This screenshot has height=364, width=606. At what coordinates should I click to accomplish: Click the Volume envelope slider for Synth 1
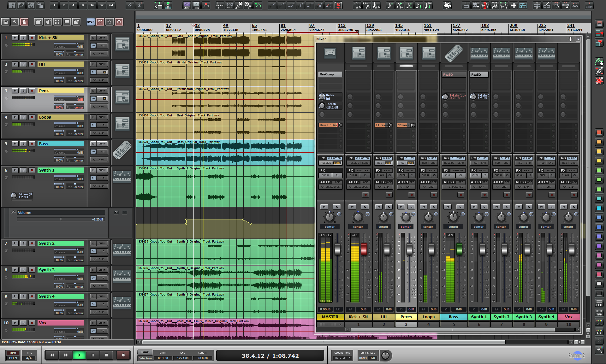61,219
